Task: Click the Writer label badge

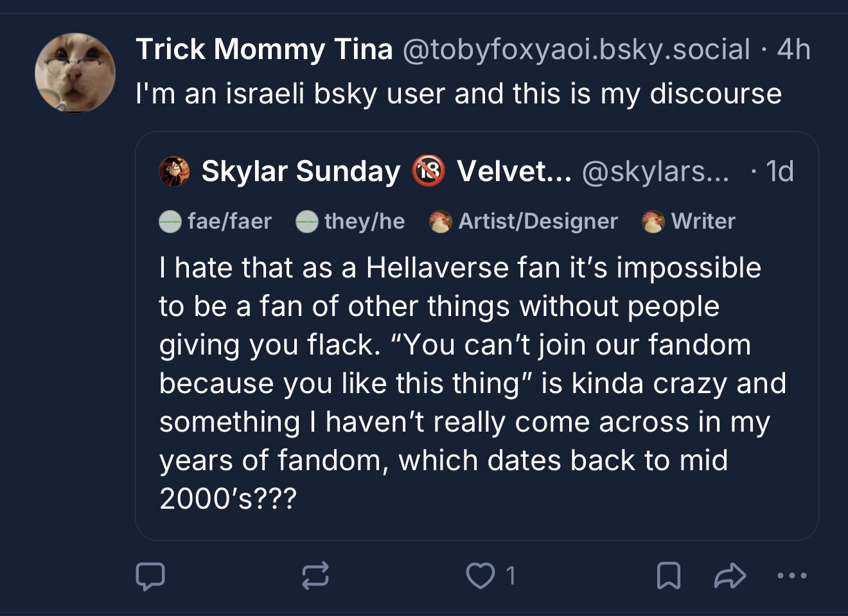Action: pyautogui.click(x=689, y=222)
